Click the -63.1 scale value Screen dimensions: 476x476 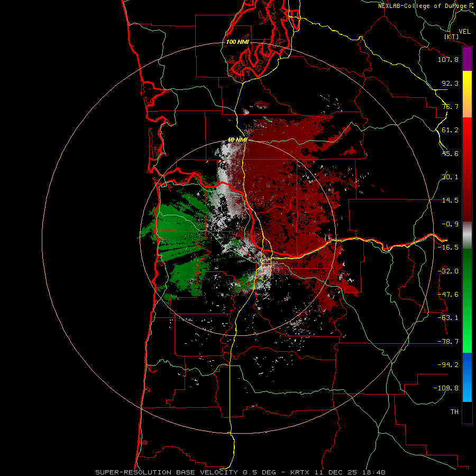pyautogui.click(x=448, y=318)
